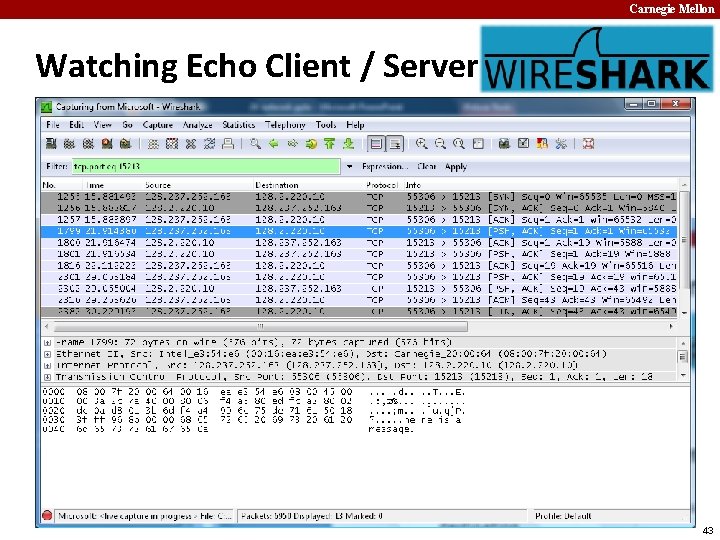Apply the display filter
Screen dimensions: 720x540
tap(456, 166)
